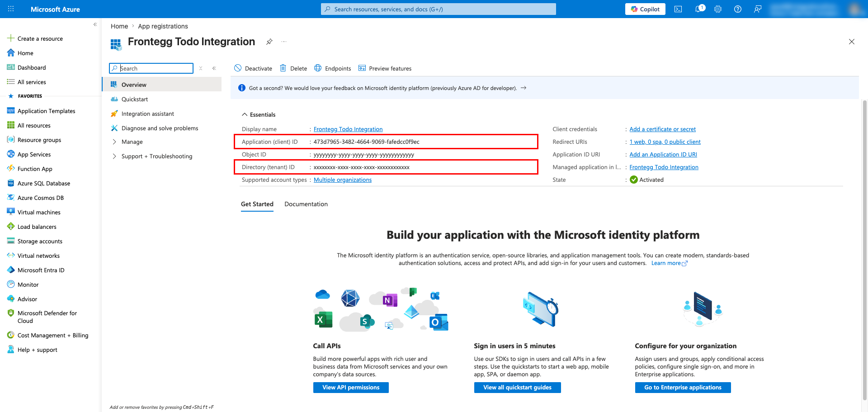
Task: View notifications bell icon
Action: [699, 9]
